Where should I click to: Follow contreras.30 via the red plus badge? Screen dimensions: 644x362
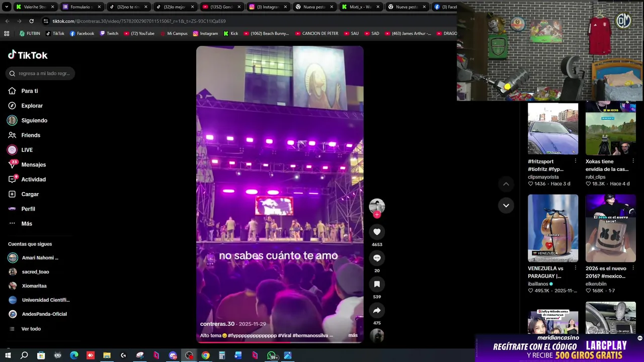pos(377,215)
